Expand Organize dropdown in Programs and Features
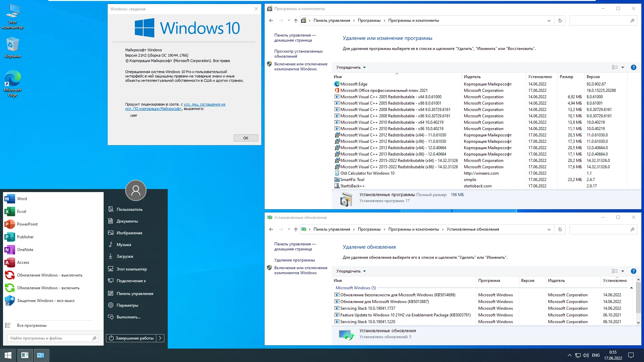The width and height of the screenshot is (644, 362). click(x=351, y=67)
